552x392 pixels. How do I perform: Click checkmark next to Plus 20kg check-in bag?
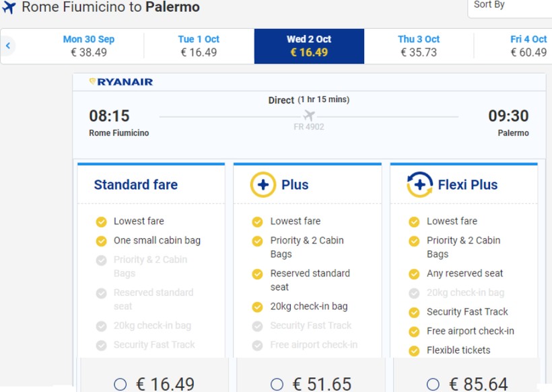[257, 307]
